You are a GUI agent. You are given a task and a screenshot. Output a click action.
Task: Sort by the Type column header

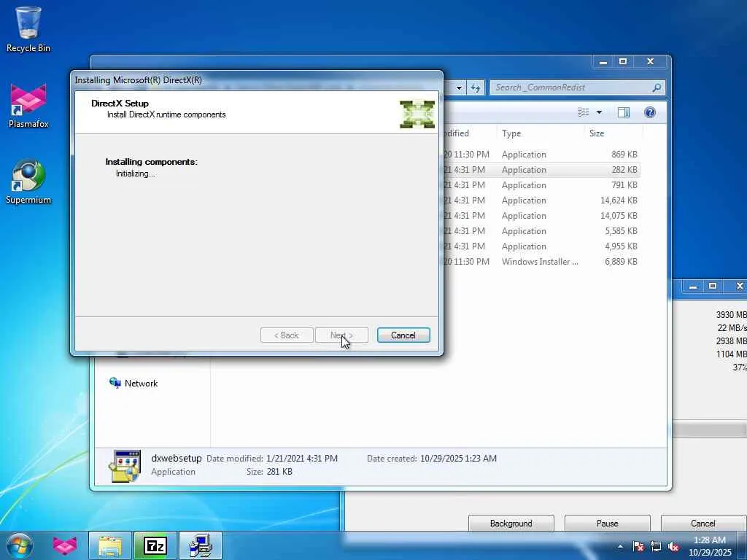pyautogui.click(x=540, y=133)
